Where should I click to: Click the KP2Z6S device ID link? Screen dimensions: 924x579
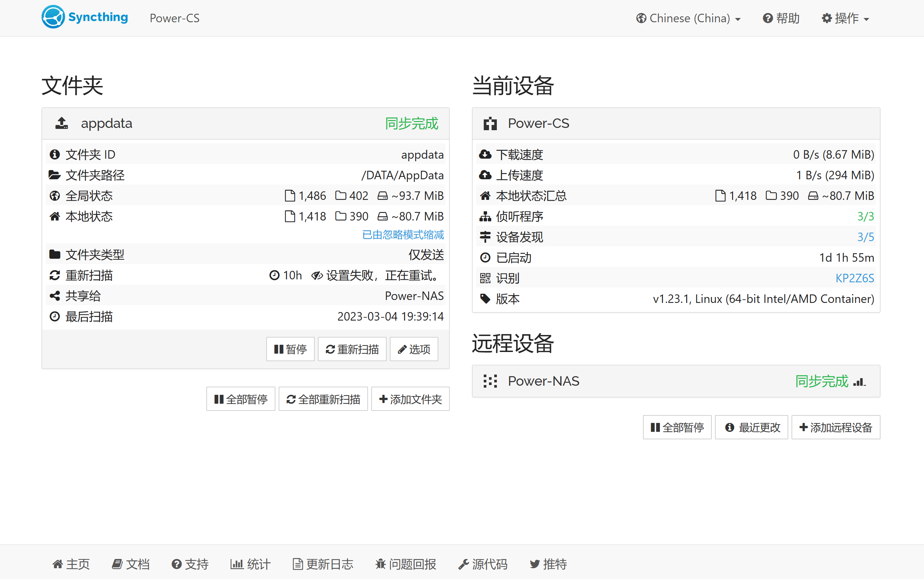[855, 278]
